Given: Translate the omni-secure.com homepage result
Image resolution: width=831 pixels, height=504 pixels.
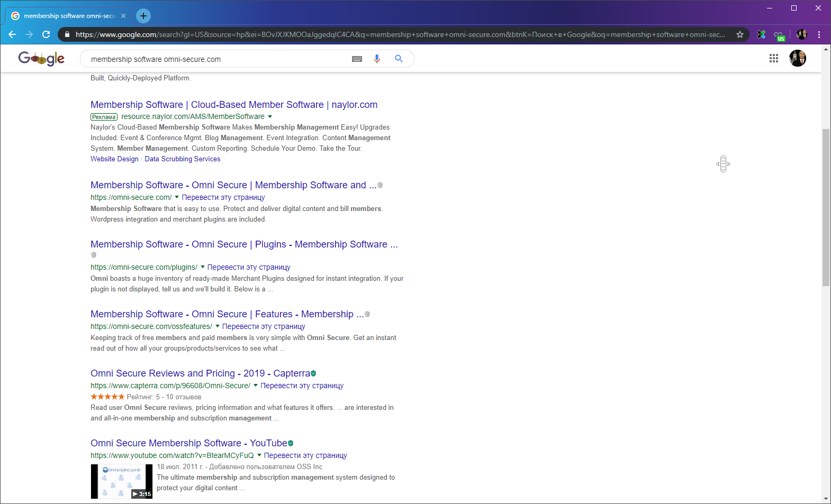Looking at the screenshot, I should (223, 197).
